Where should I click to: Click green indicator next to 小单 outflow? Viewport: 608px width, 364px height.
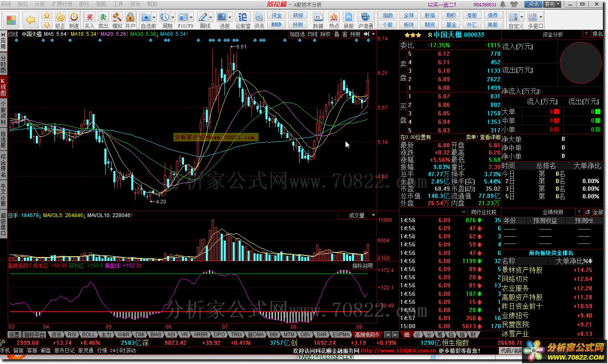pos(597,129)
